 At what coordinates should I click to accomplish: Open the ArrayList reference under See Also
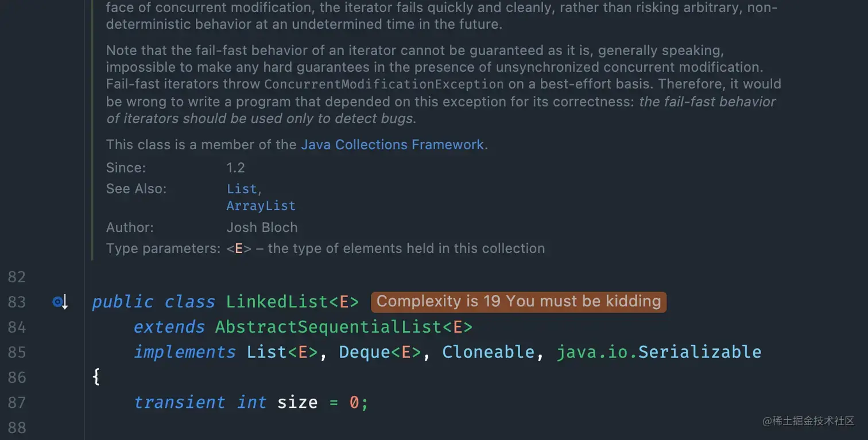point(261,205)
